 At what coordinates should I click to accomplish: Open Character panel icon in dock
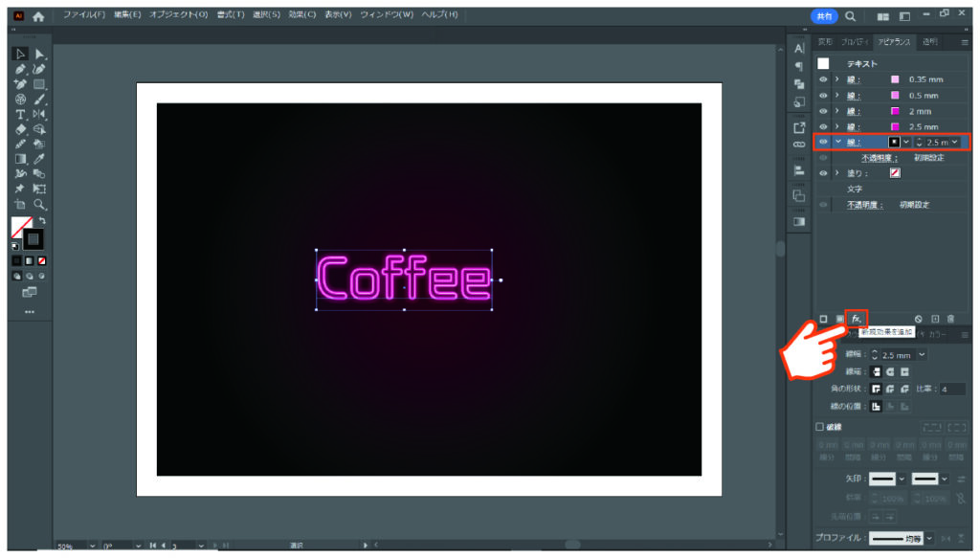tap(799, 48)
